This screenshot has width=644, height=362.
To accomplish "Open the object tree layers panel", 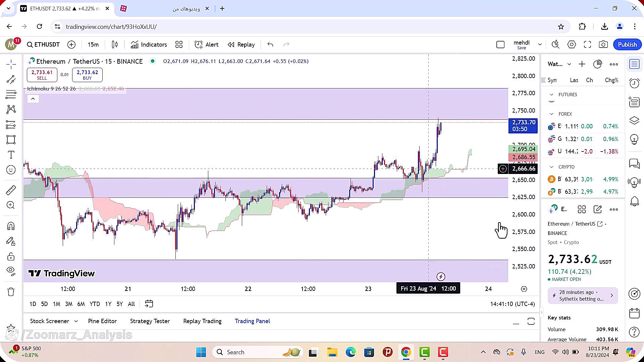I will (x=634, y=120).
